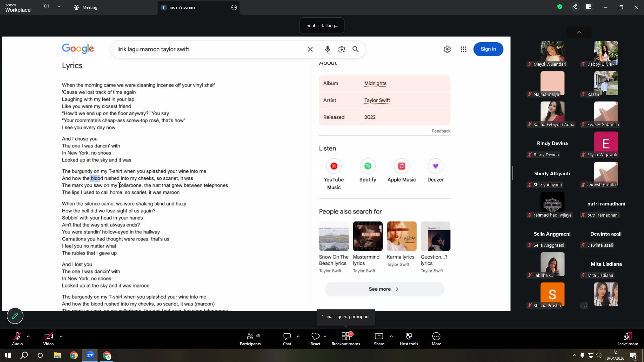The height and width of the screenshot is (362, 644).
Task: Open Google apps grid
Action: tap(464, 49)
